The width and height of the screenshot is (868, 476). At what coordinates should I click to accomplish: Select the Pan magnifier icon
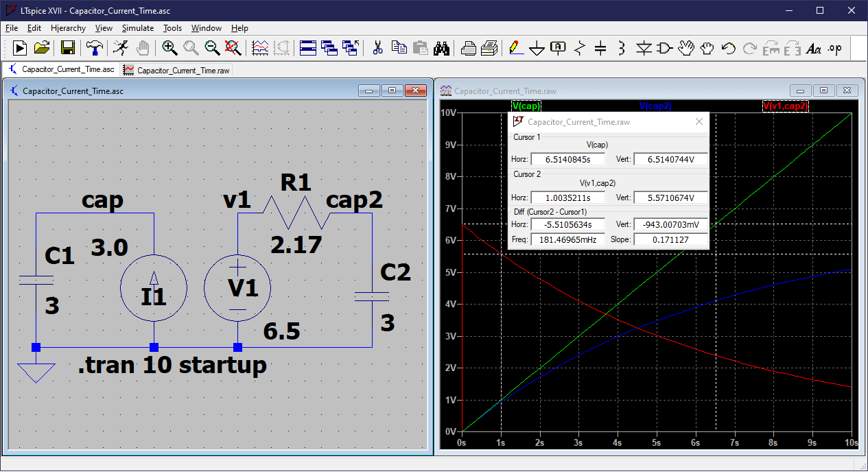pos(191,48)
